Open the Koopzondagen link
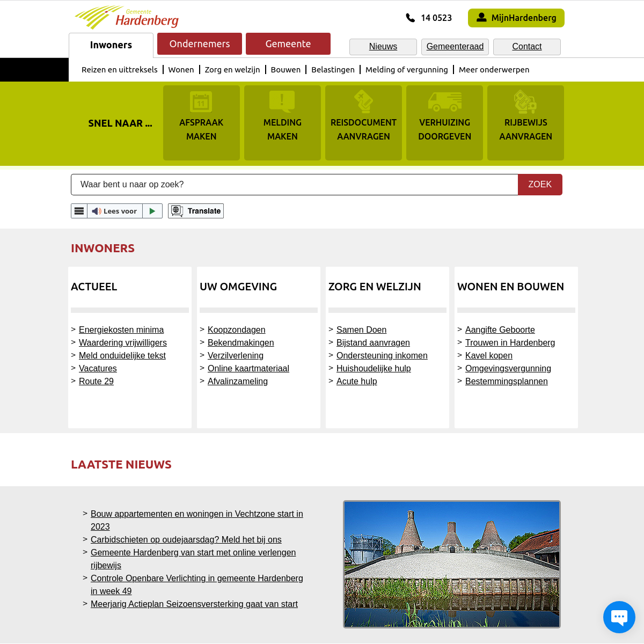 click(x=237, y=330)
